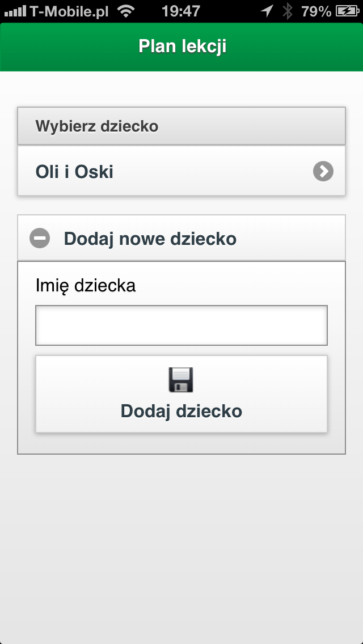This screenshot has height=644, width=363.
Task: Click the Dodaj dziecko button label
Action: 181,411
